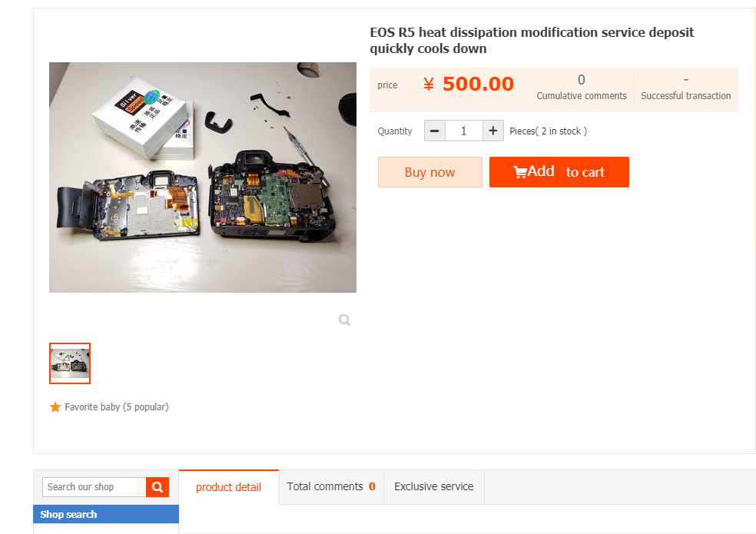Add the item to cart

coord(559,172)
